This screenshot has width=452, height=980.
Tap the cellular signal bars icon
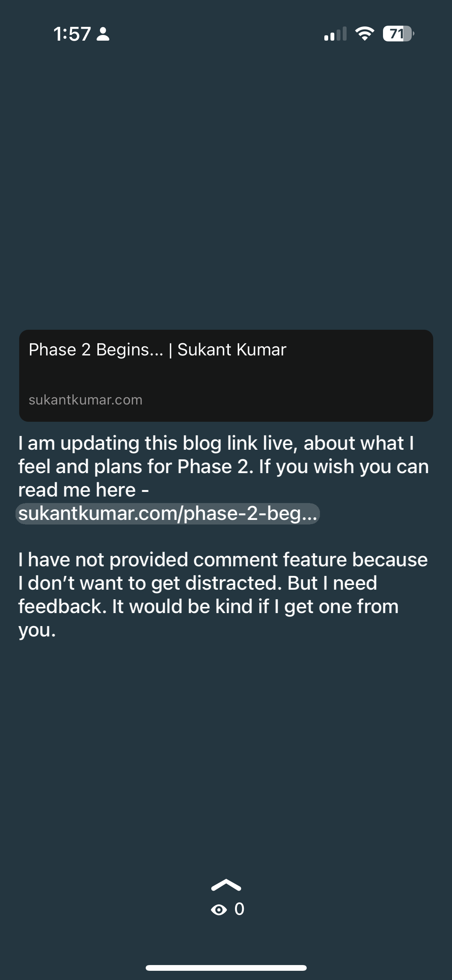(x=335, y=34)
